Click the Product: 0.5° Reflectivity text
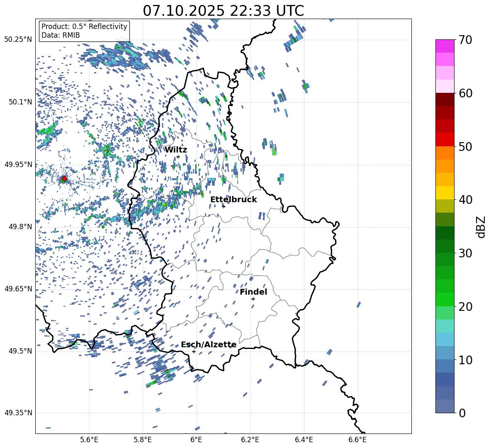The width and height of the screenshot is (491, 448). (84, 27)
